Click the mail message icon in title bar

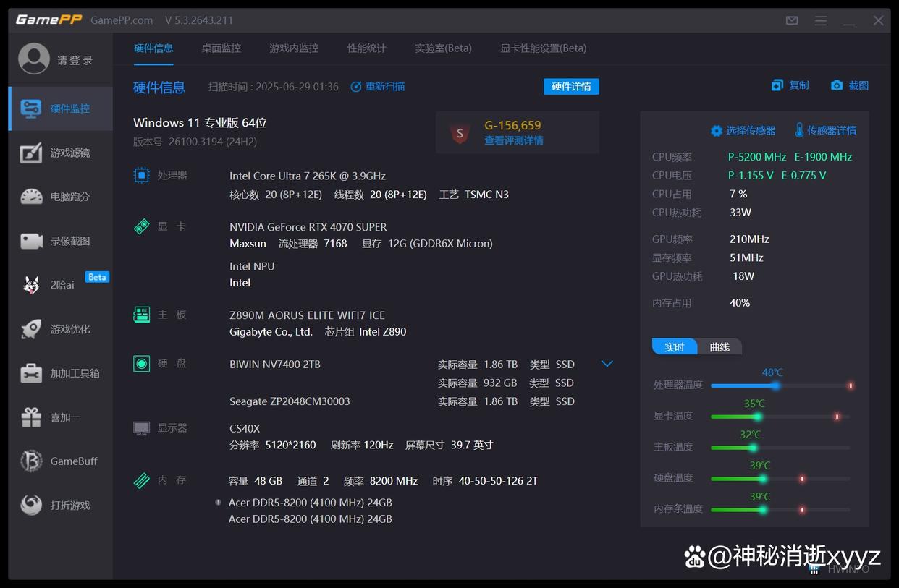(x=792, y=20)
